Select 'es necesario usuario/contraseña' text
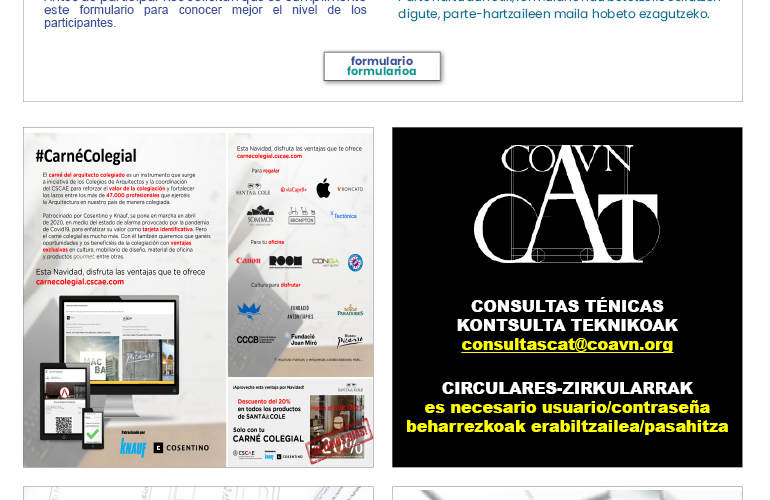Screen dimensions: 770x500 click(567, 407)
